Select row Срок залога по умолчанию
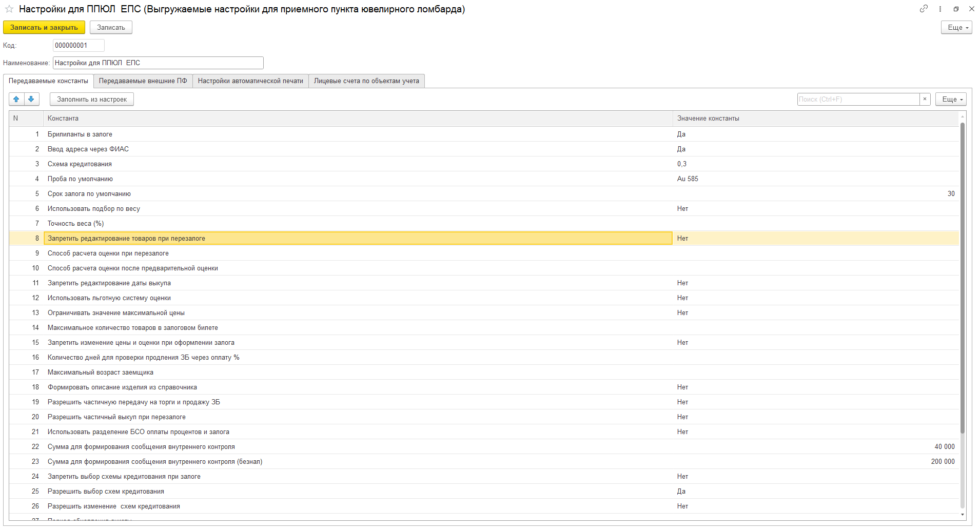 coord(484,193)
